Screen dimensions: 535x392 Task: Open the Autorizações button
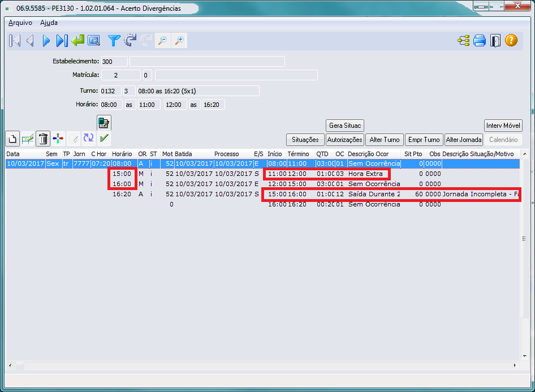344,140
